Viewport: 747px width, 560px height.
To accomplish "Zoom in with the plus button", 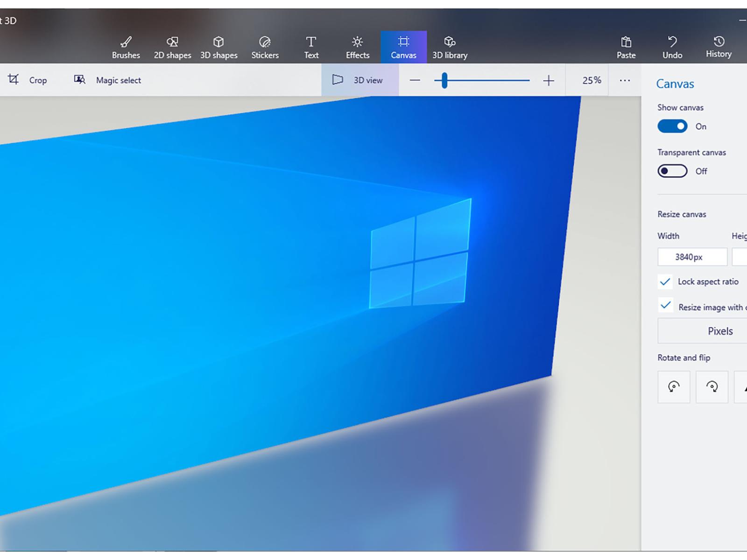I will pyautogui.click(x=549, y=80).
